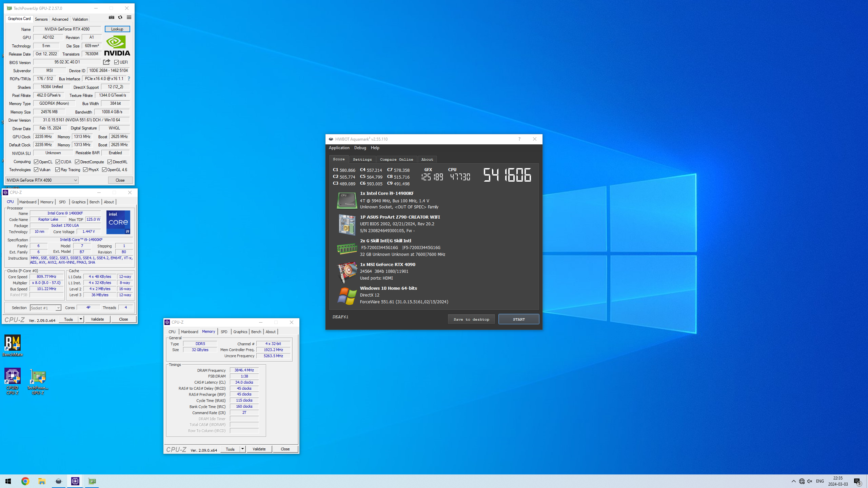
Task: Open the BenchMate desktop shortcut
Action: click(x=13, y=346)
